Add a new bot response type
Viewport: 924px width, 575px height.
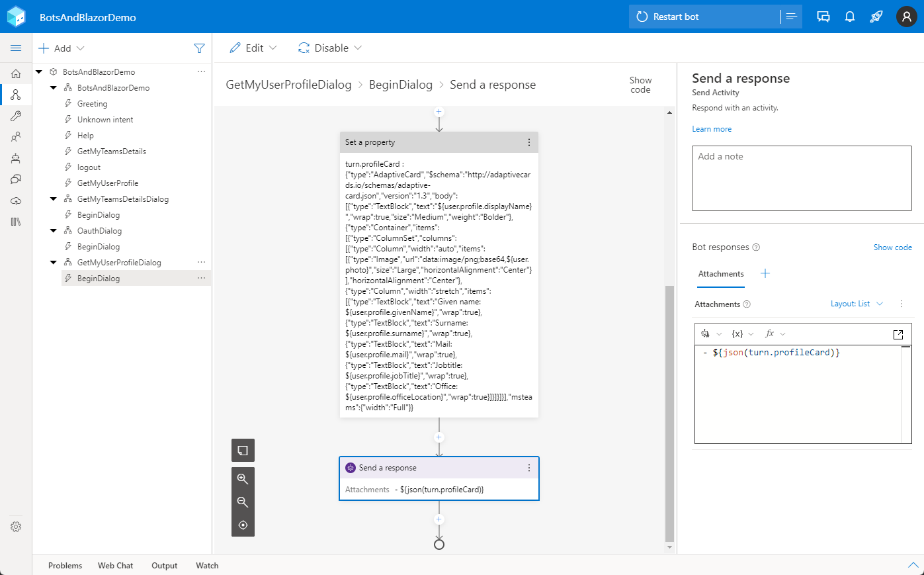tap(765, 273)
